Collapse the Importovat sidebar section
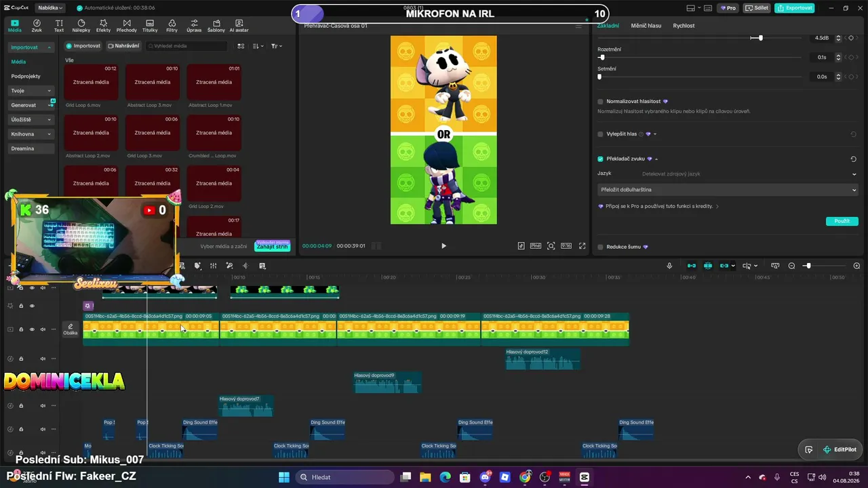868x488 pixels. click(x=48, y=47)
